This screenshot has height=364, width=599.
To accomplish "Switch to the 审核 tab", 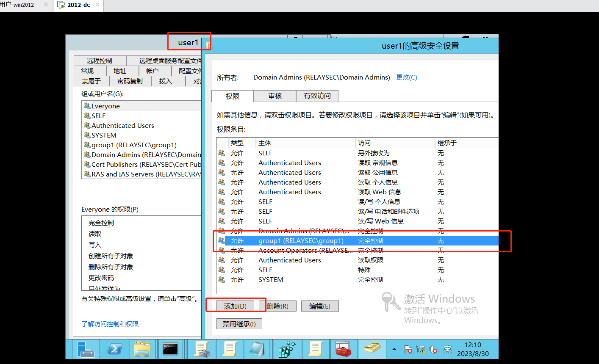I will (x=275, y=96).
